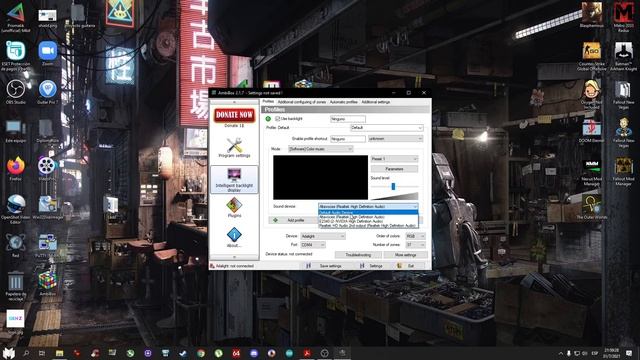Select Intelligent backlight display section
The image size is (640, 360).
pyautogui.click(x=234, y=179)
